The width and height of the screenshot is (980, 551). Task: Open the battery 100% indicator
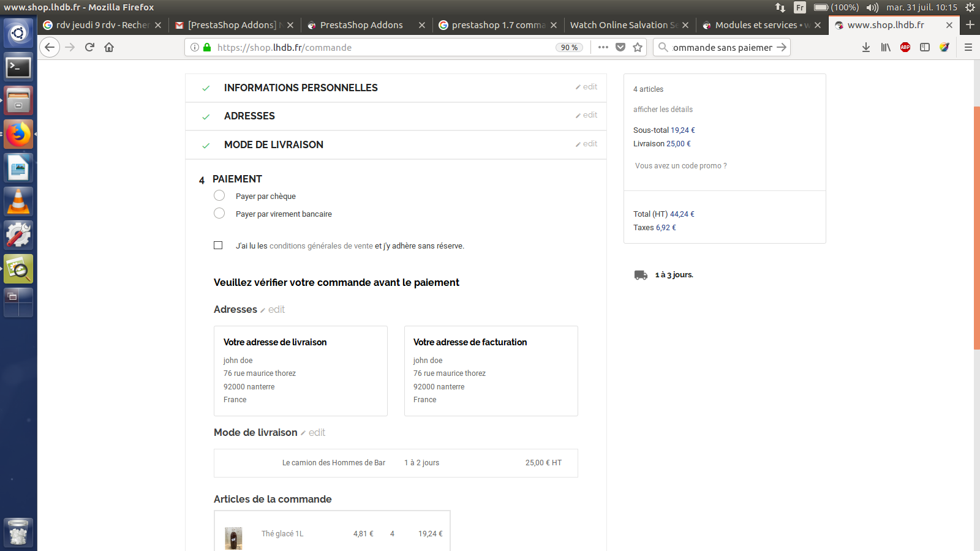pyautogui.click(x=836, y=7)
